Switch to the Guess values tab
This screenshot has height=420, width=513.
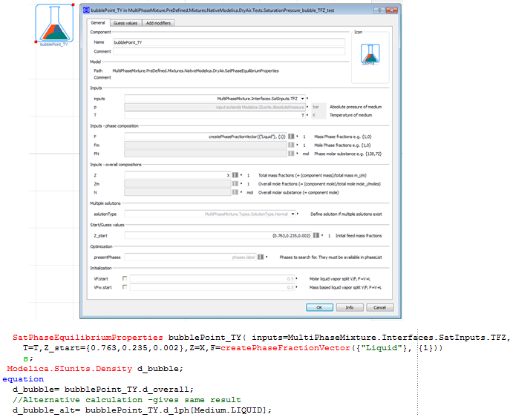tap(125, 23)
